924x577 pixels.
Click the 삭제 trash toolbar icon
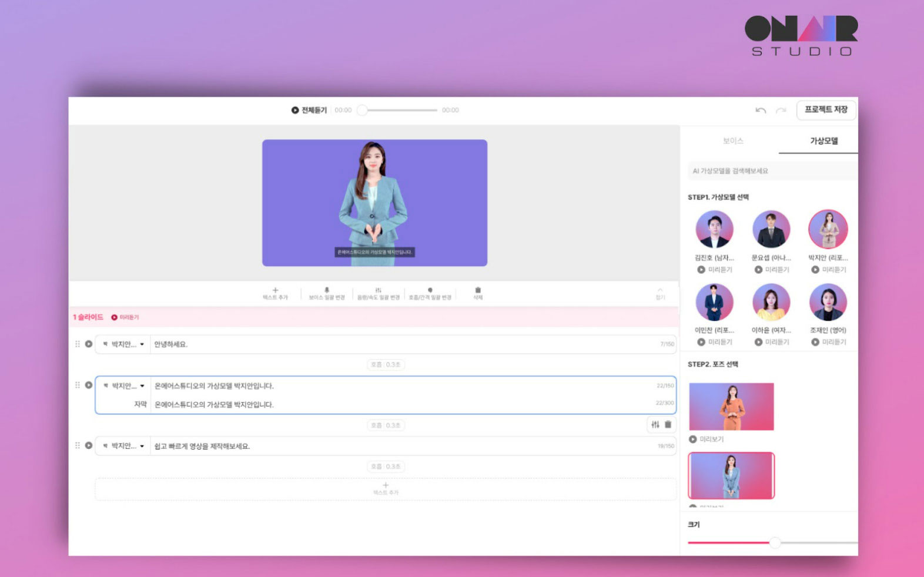click(x=478, y=293)
